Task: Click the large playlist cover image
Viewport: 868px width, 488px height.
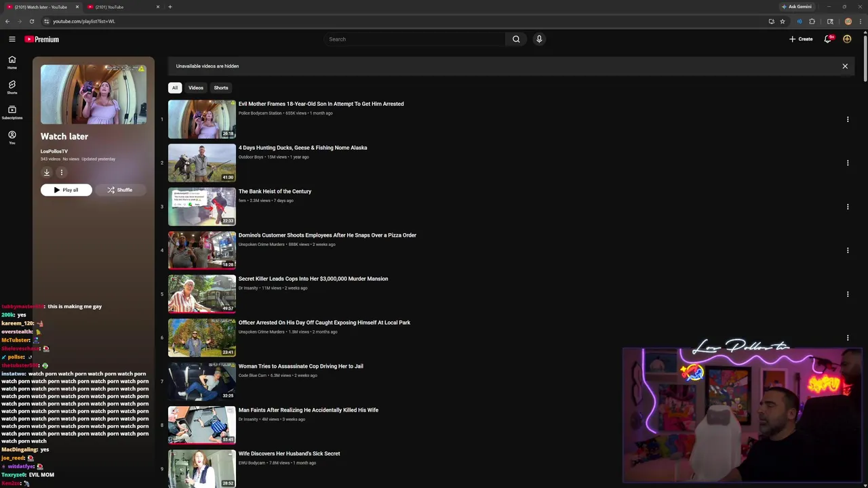Action: click(x=94, y=94)
